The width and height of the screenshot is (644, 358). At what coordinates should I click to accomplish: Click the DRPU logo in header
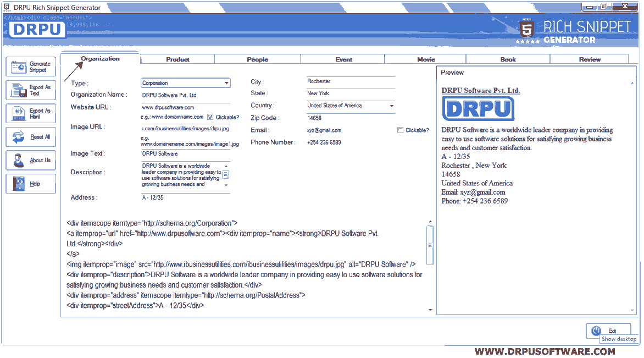click(x=37, y=30)
